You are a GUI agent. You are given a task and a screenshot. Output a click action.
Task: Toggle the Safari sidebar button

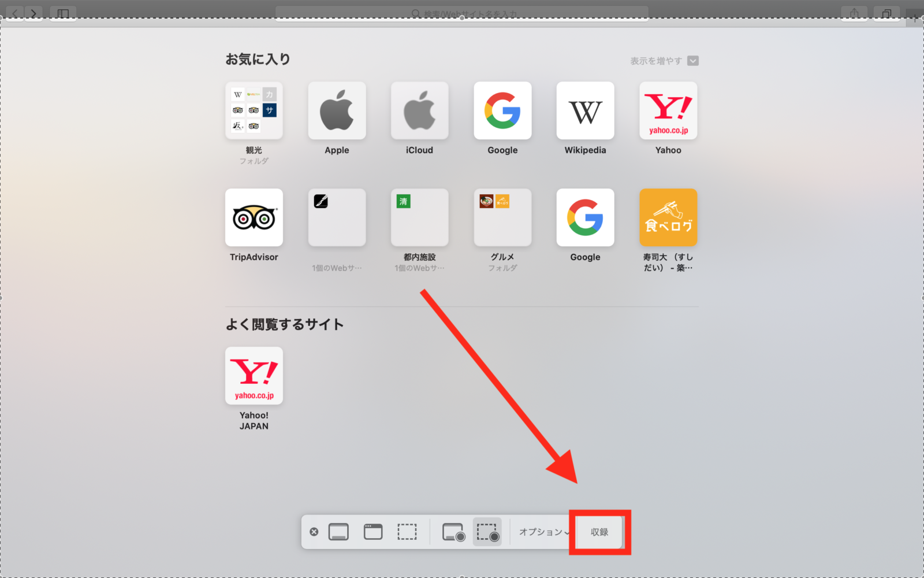pyautogui.click(x=63, y=13)
